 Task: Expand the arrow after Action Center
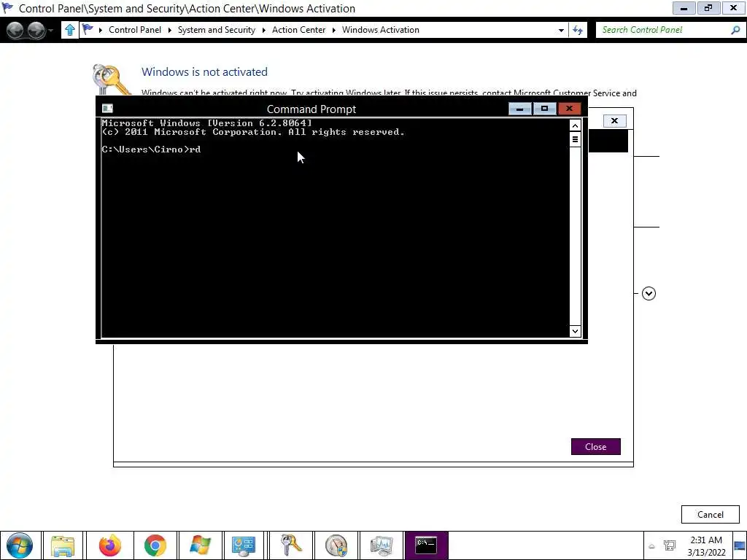click(334, 30)
